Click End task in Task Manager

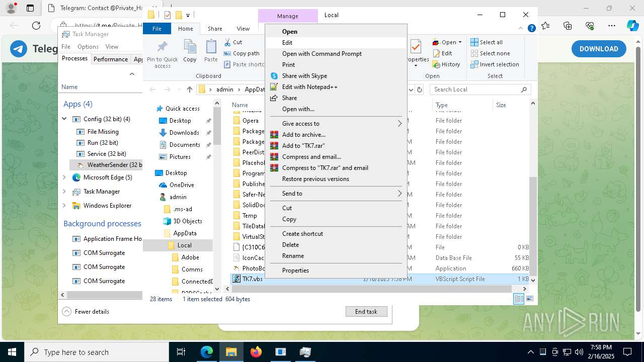pos(366,312)
